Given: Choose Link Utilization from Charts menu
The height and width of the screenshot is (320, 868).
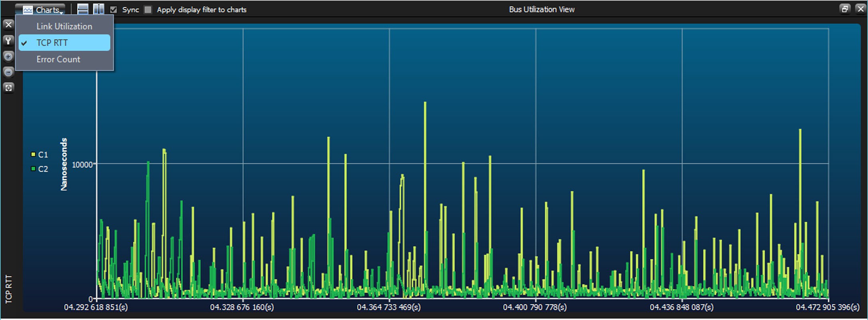Looking at the screenshot, I should coord(64,26).
